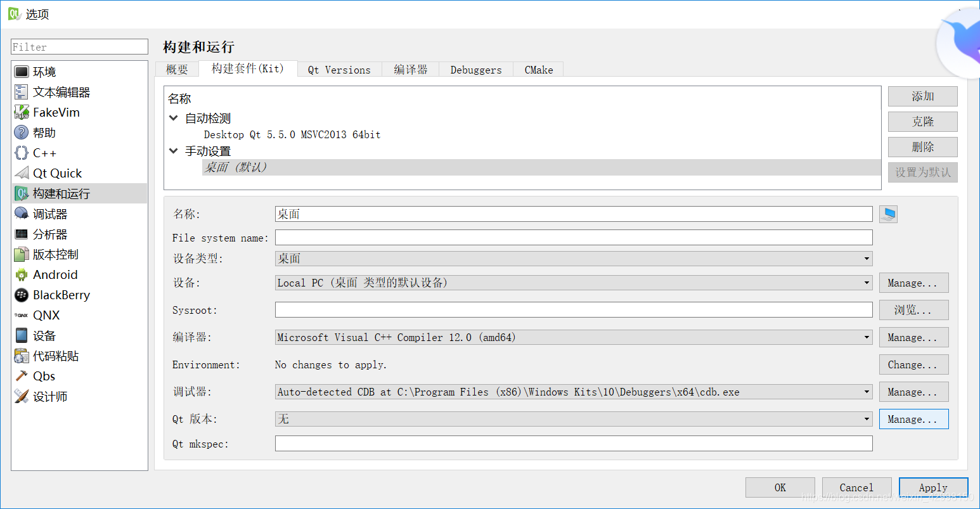Viewport: 980px width, 509px height.
Task: Click the Qt logo in title bar
Action: [x=14, y=13]
